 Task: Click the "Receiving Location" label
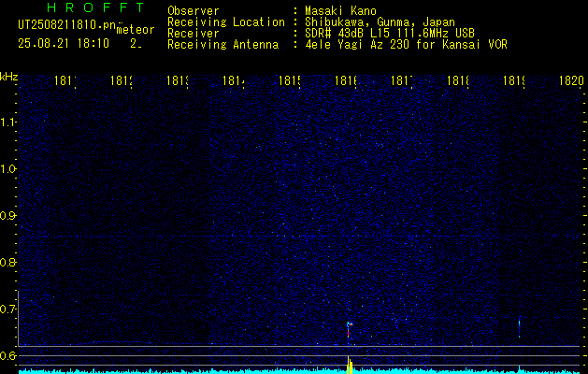pyautogui.click(x=226, y=22)
